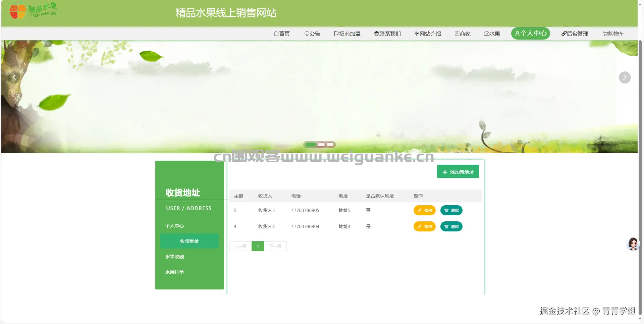Click the 收货人 column header
This screenshot has width=644, height=324.
click(x=265, y=196)
